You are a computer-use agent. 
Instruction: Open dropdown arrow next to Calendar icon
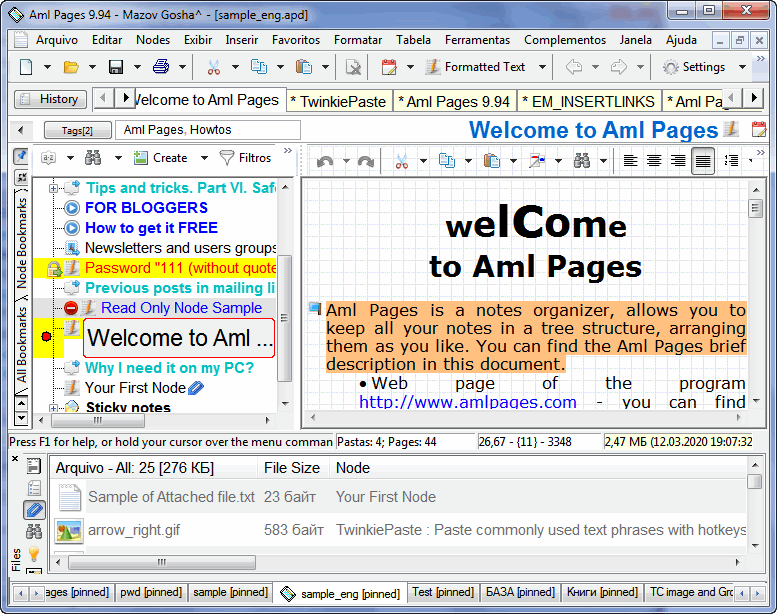coord(410,67)
